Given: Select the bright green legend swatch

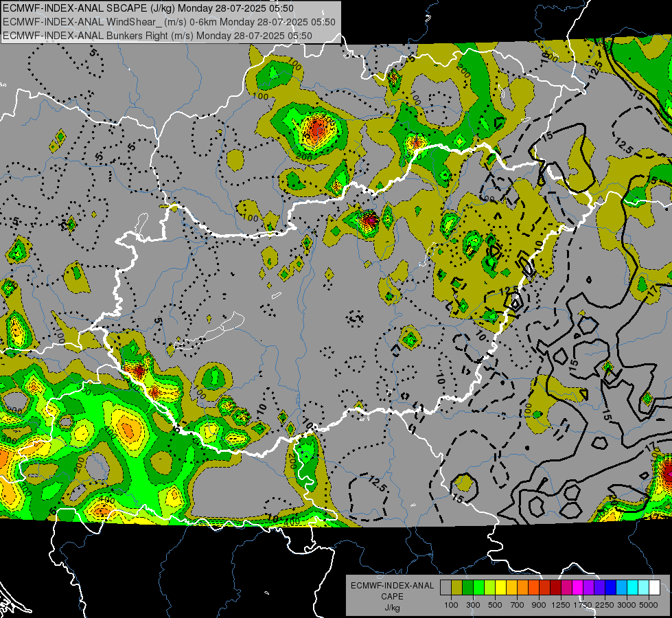Looking at the screenshot, I should pyautogui.click(x=478, y=588).
